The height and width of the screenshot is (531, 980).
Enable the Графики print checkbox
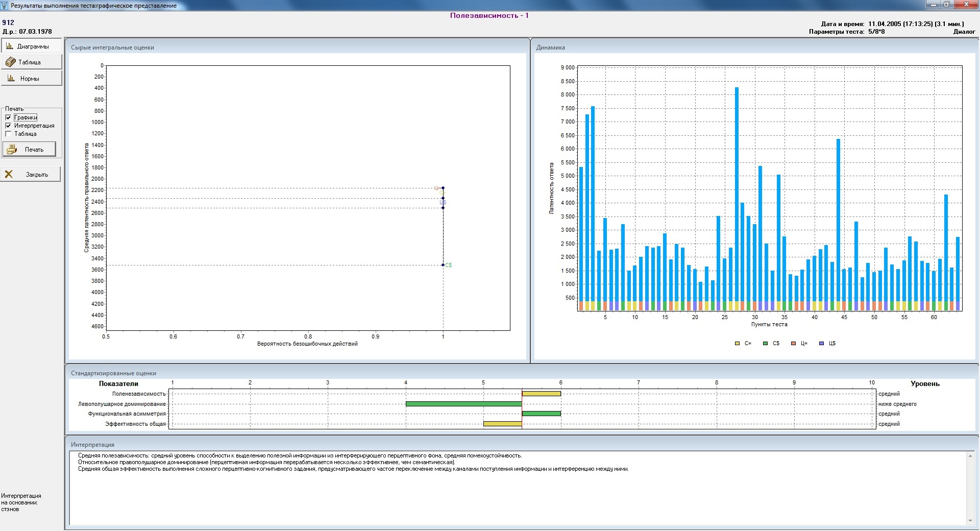[8, 117]
